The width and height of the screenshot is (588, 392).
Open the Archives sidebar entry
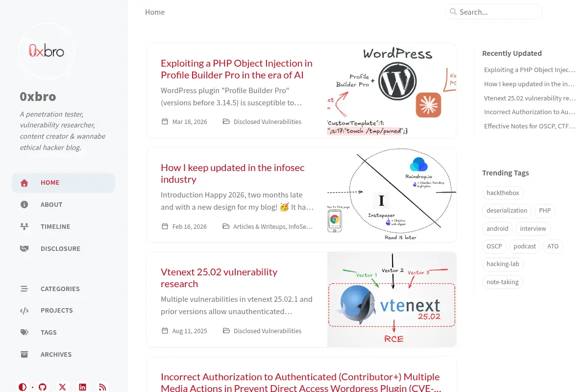(x=64, y=354)
